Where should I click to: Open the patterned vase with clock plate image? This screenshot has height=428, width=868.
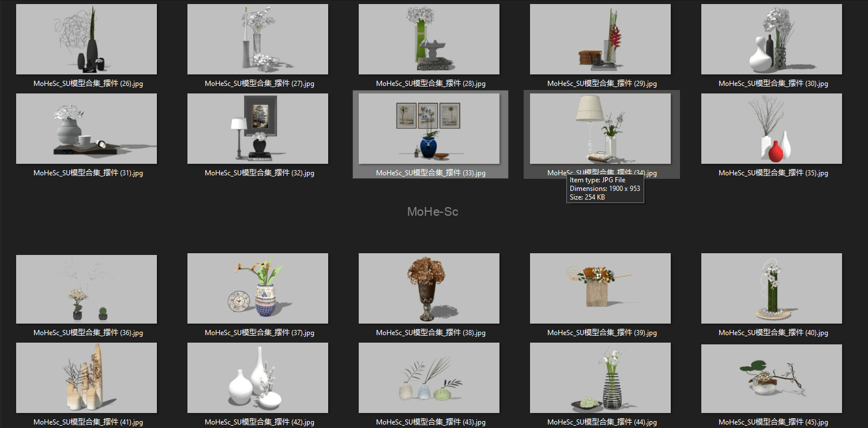coord(258,289)
